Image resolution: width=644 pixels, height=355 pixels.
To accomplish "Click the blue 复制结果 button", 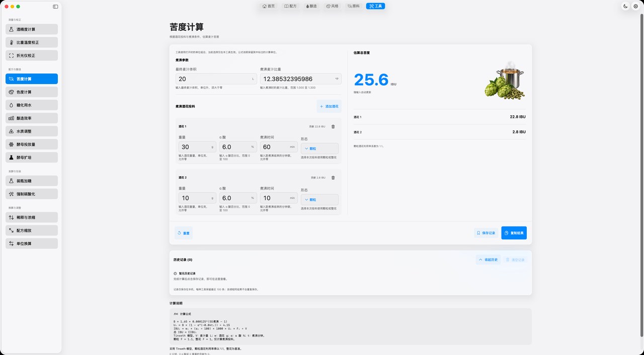I will point(514,233).
